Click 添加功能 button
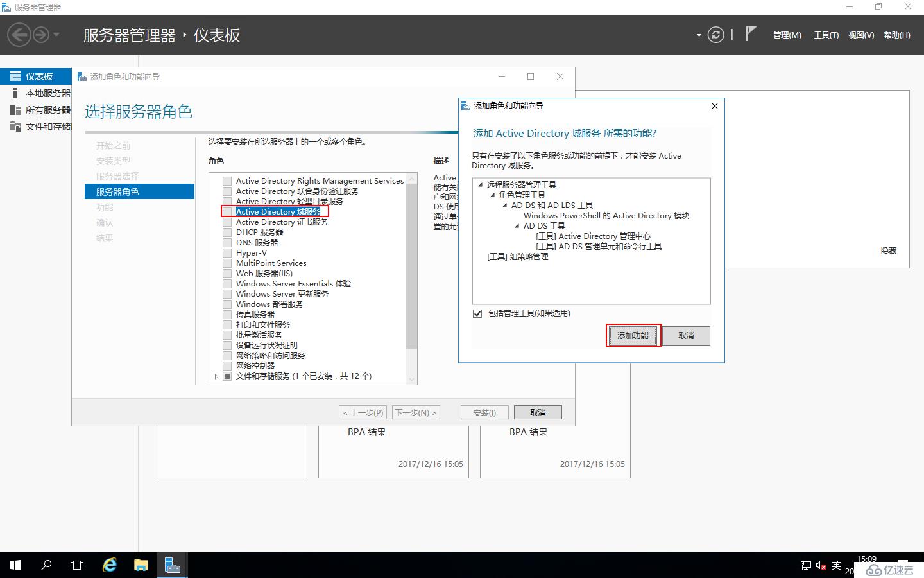The image size is (924, 578). coord(633,336)
